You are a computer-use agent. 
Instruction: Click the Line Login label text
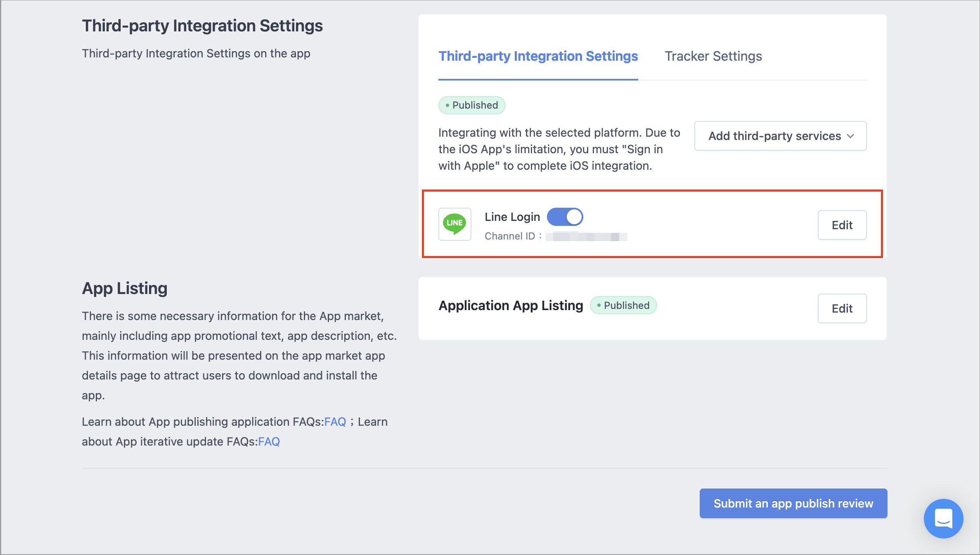pyautogui.click(x=512, y=217)
